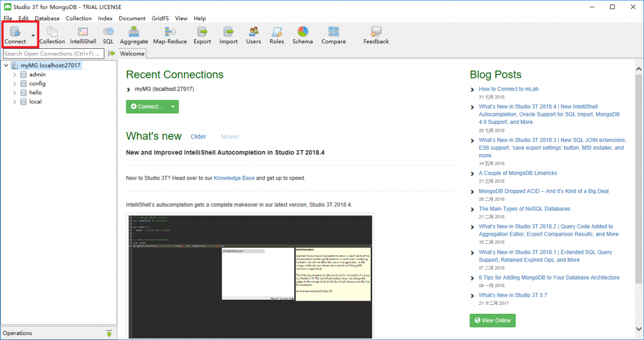Click the Users management icon

(253, 34)
